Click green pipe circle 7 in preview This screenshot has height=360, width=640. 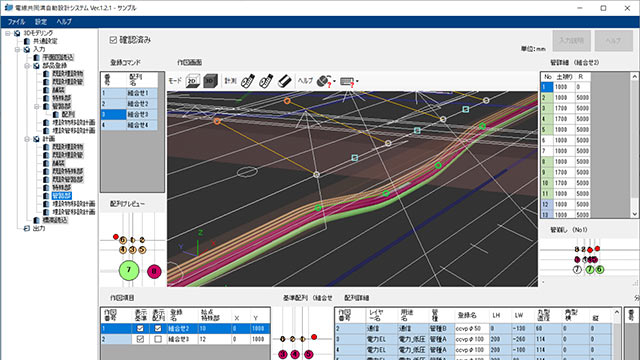tap(129, 270)
